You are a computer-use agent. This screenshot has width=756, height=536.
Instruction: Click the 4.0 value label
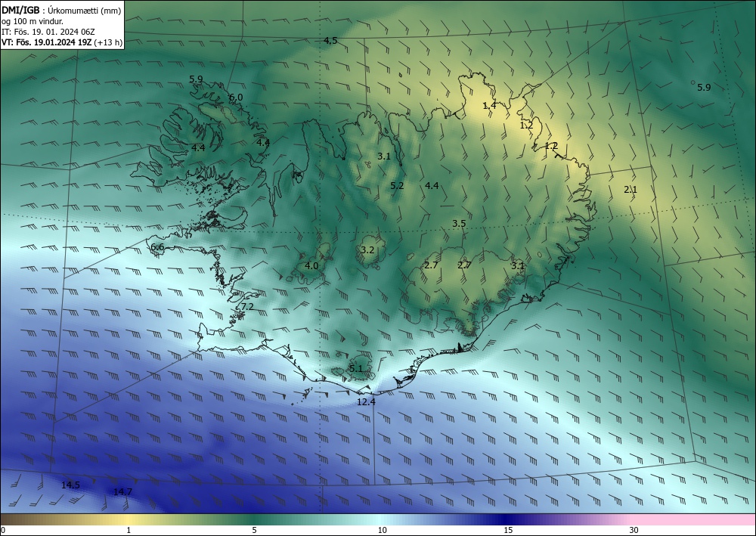pos(311,265)
